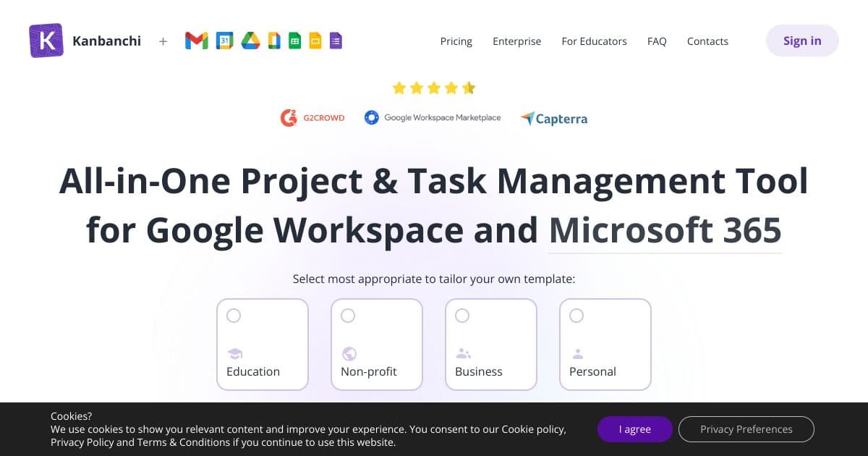Pick the Personal template radio option

[576, 316]
